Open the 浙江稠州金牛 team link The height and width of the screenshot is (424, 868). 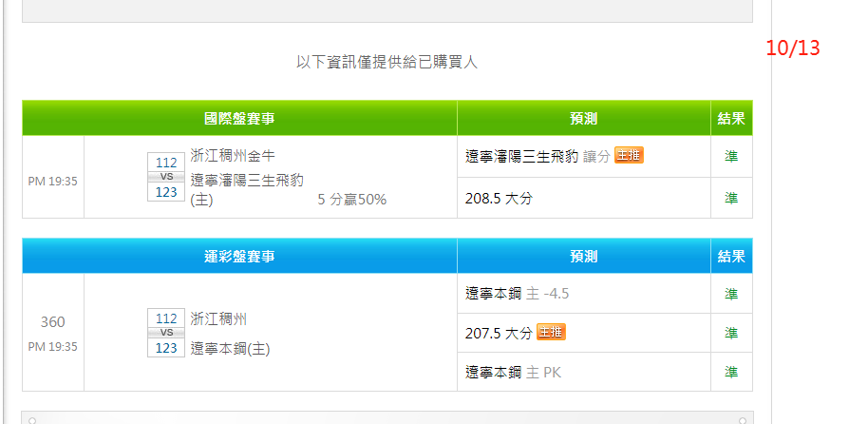click(x=233, y=156)
